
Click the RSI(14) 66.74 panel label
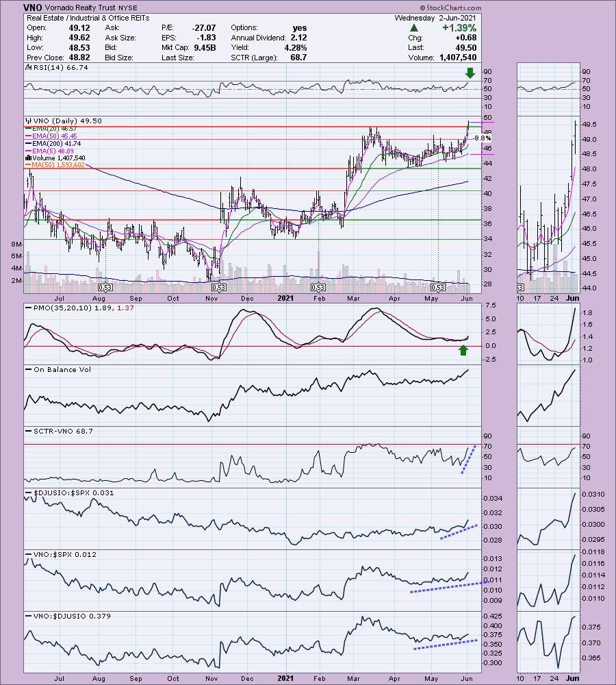point(60,68)
